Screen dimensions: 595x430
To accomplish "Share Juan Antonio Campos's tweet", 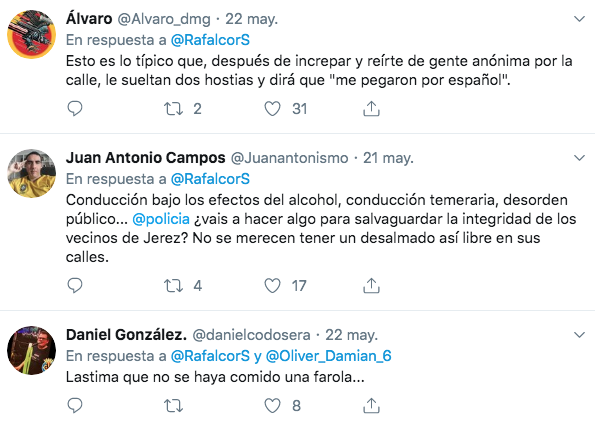I will tap(371, 285).
